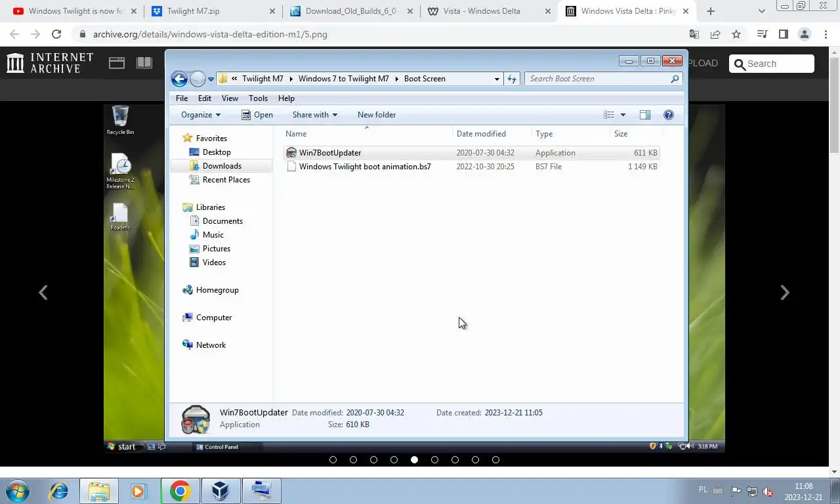
Task: Select the sixth carousel dot
Action: (x=434, y=460)
